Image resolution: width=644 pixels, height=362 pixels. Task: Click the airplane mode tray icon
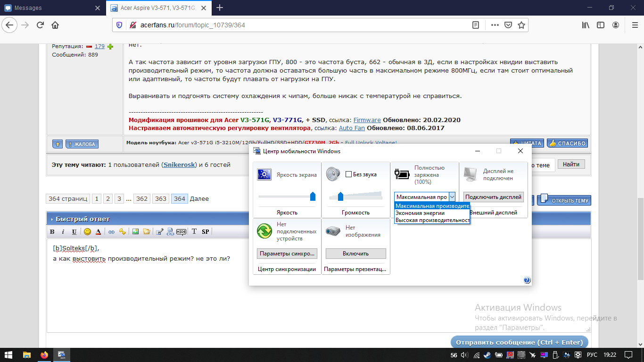tap(533, 355)
